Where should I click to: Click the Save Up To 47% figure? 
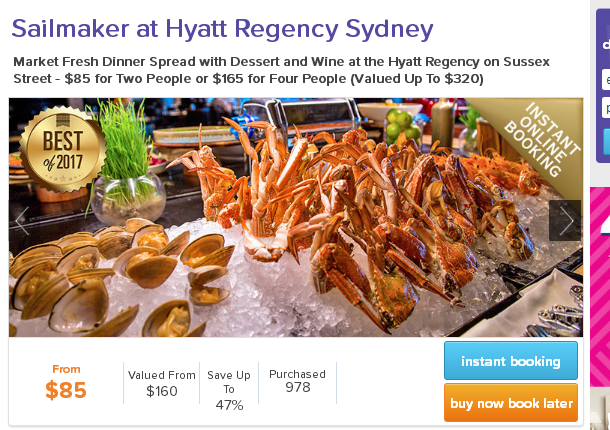click(229, 390)
